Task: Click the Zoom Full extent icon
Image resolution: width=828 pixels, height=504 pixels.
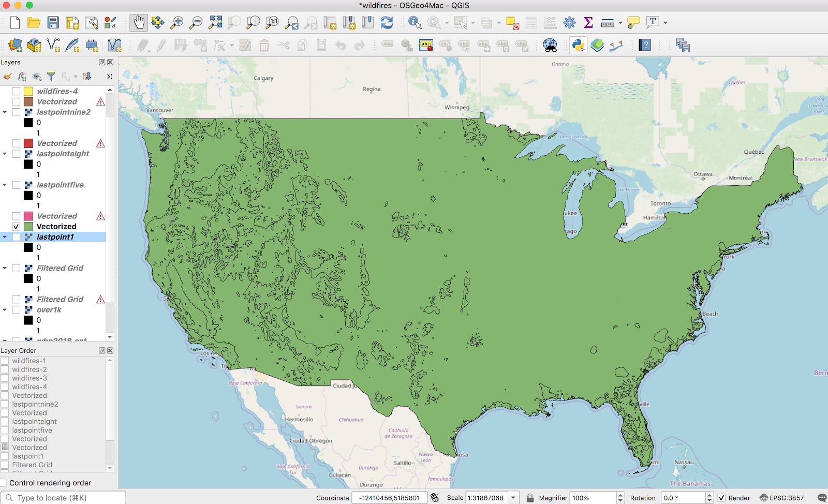Action: point(215,22)
